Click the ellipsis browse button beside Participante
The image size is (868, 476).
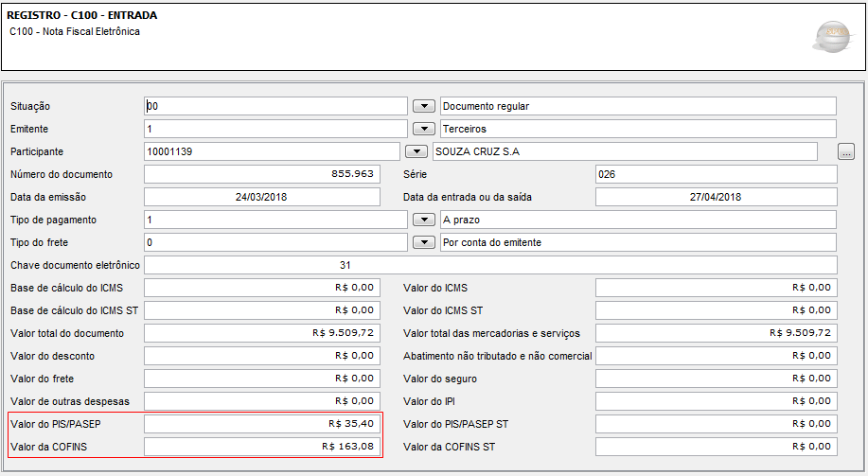point(846,151)
